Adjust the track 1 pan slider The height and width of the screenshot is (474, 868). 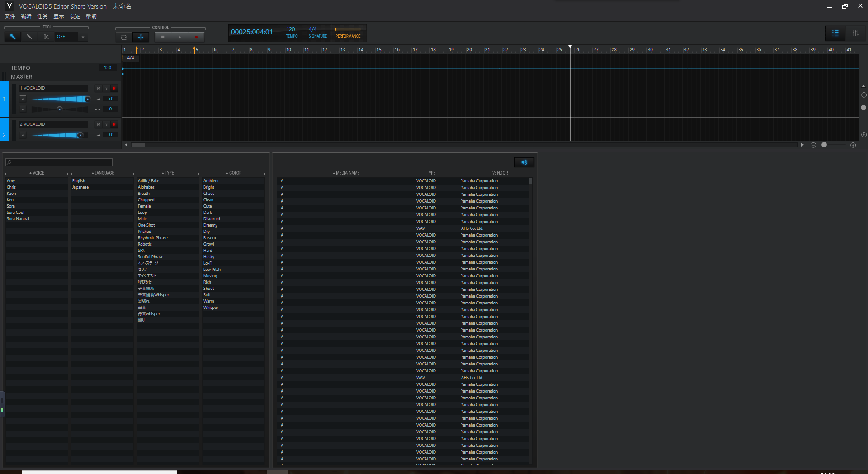pyautogui.click(x=59, y=109)
